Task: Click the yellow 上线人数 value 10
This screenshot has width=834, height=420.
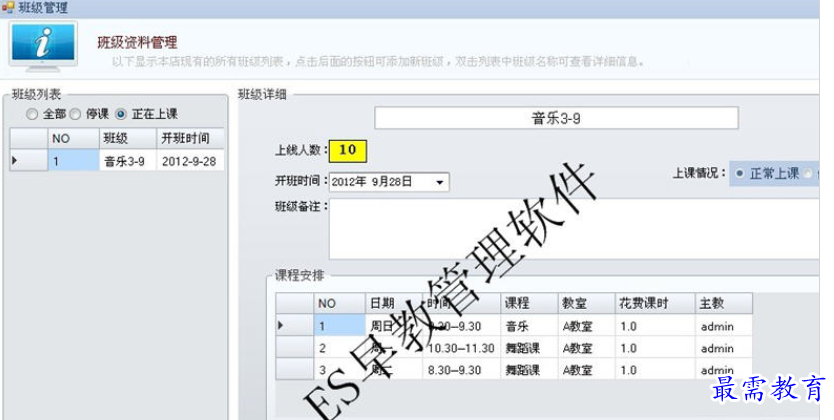Action: tap(348, 150)
